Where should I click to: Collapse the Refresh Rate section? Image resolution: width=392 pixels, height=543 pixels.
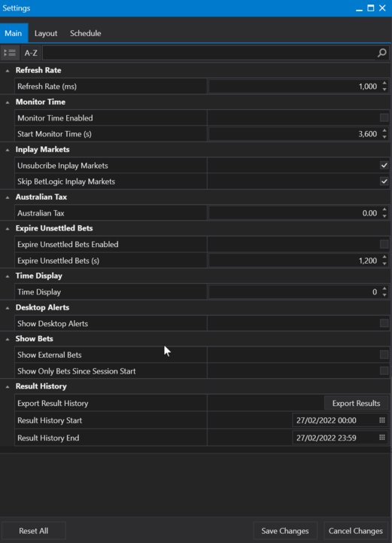(x=8, y=71)
